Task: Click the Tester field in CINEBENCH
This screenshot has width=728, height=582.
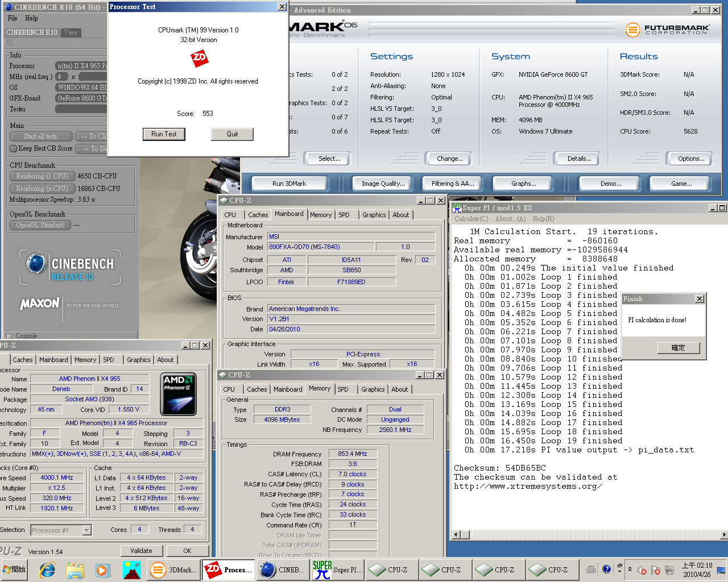Action: pyautogui.click(x=81, y=109)
